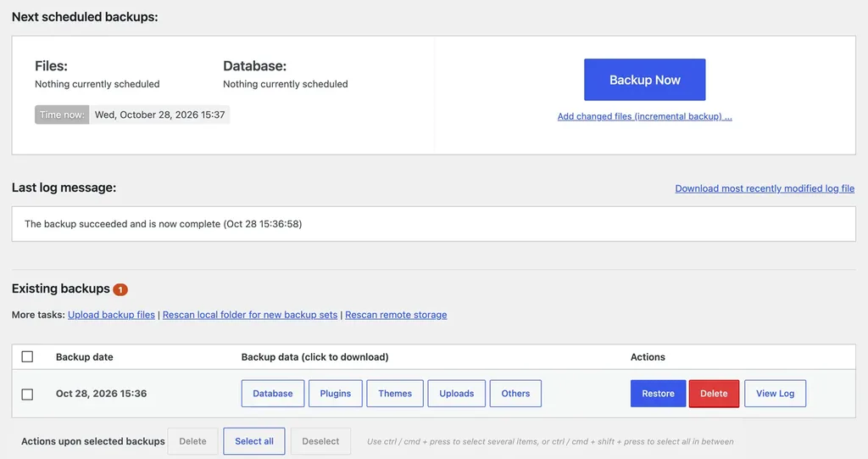Download the Database backup data
Screen dimensions: 868x459
point(272,394)
